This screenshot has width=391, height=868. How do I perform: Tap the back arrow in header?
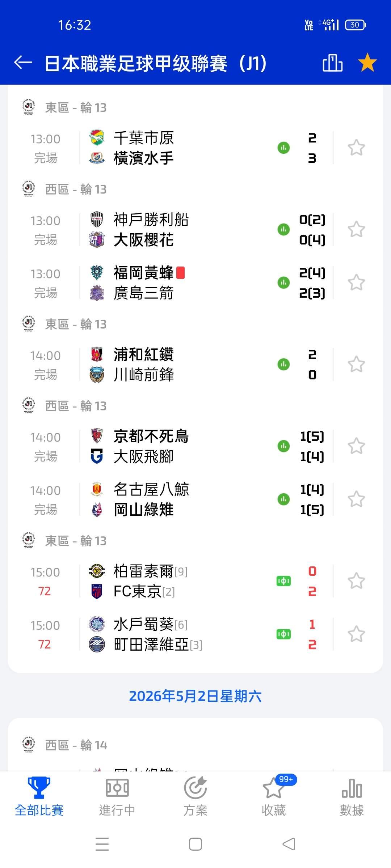coord(23,63)
